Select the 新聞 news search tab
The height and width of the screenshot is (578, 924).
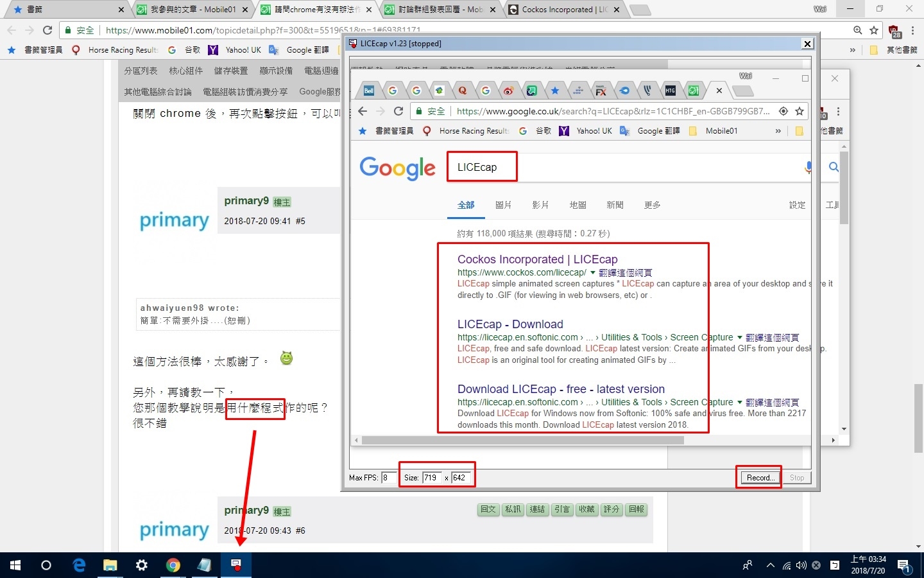(x=615, y=205)
